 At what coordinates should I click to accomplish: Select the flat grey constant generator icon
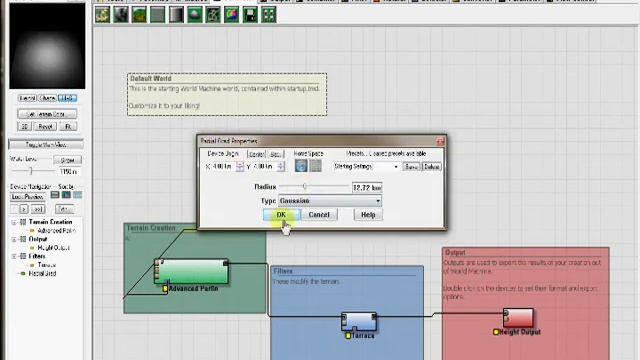[x=158, y=15]
